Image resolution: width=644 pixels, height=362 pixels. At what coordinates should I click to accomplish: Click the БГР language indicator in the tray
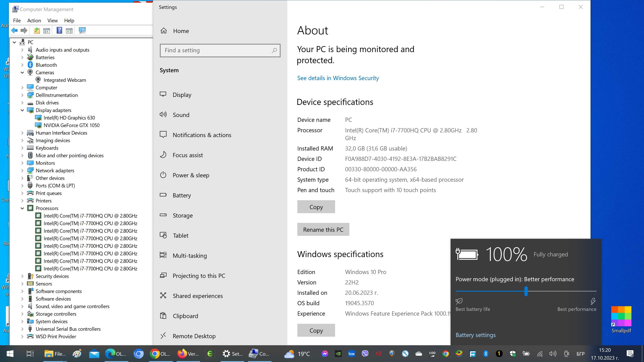pyautogui.click(x=580, y=354)
